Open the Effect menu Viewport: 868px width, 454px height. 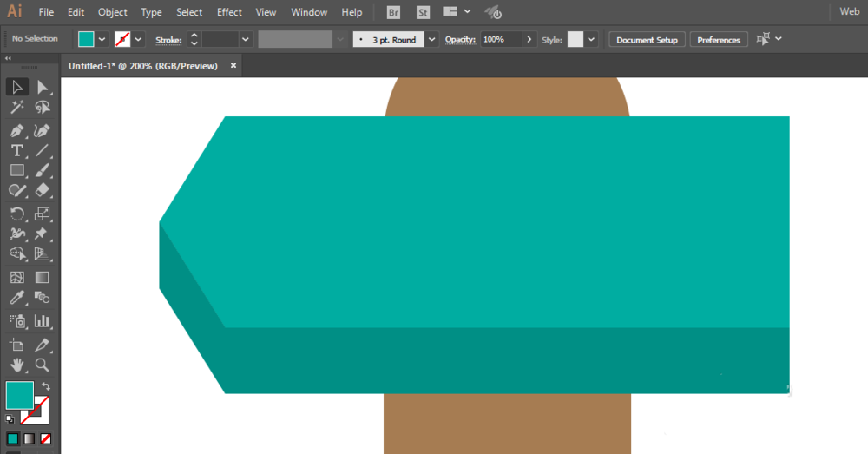pyautogui.click(x=229, y=12)
